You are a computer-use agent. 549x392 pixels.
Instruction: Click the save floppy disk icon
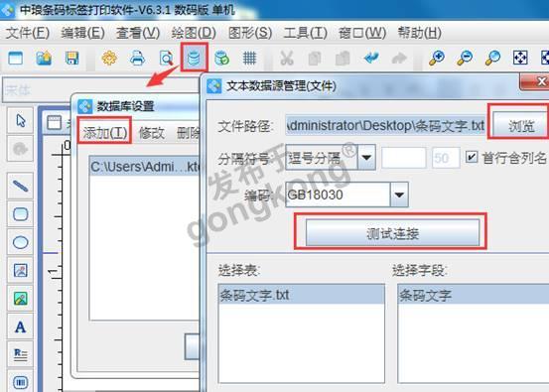click(x=71, y=59)
